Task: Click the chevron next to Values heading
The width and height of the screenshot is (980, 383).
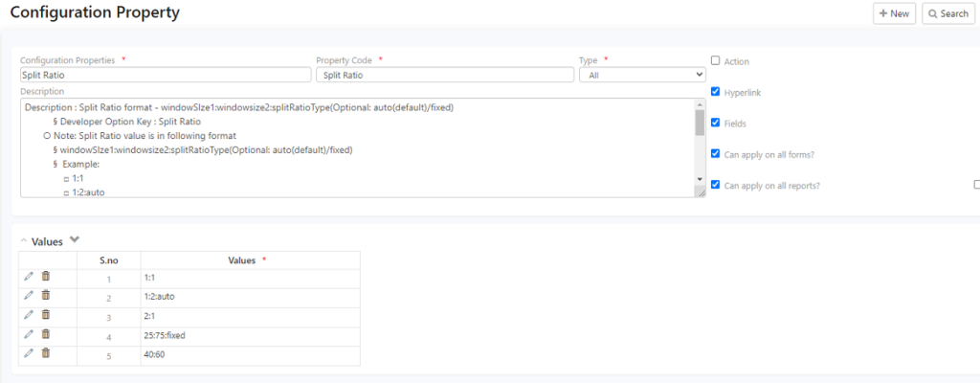Action: (76, 240)
